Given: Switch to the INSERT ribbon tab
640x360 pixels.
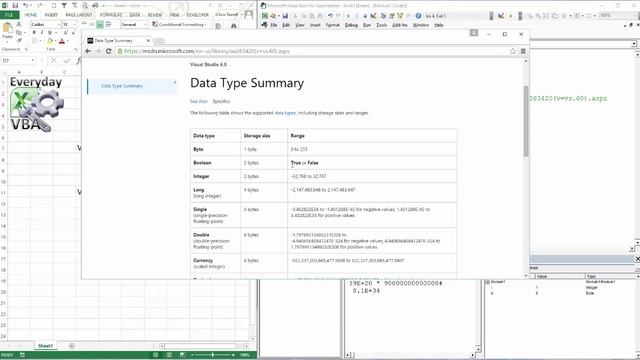Looking at the screenshot, I should (x=51, y=15).
